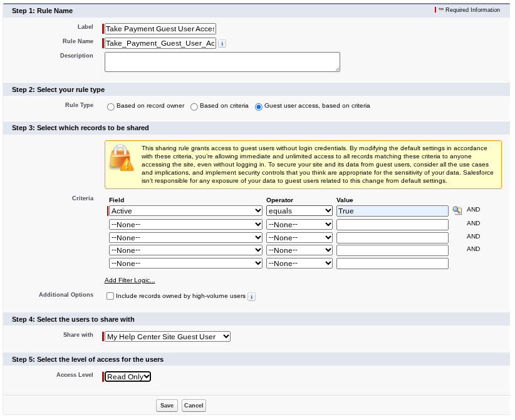
Task: Open the 'Share with' dropdown
Action: (167, 337)
